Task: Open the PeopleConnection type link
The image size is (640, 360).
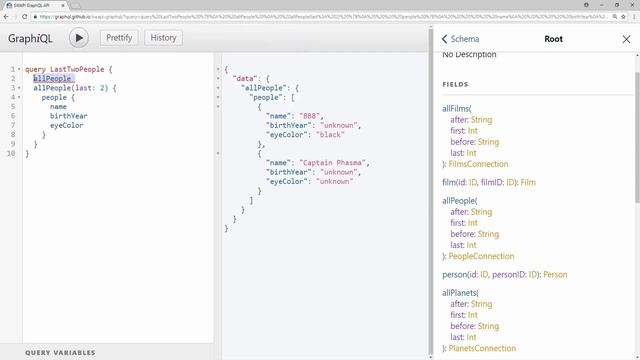Action: click(481, 256)
